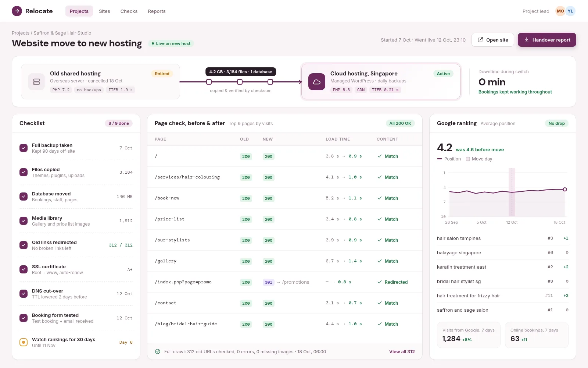Open the Reports tab
The image size is (588, 368).
pos(157,11)
